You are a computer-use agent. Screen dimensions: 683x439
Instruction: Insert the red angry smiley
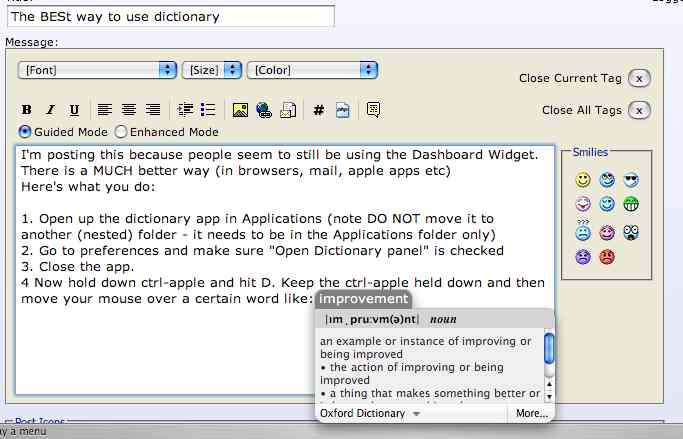click(x=607, y=257)
